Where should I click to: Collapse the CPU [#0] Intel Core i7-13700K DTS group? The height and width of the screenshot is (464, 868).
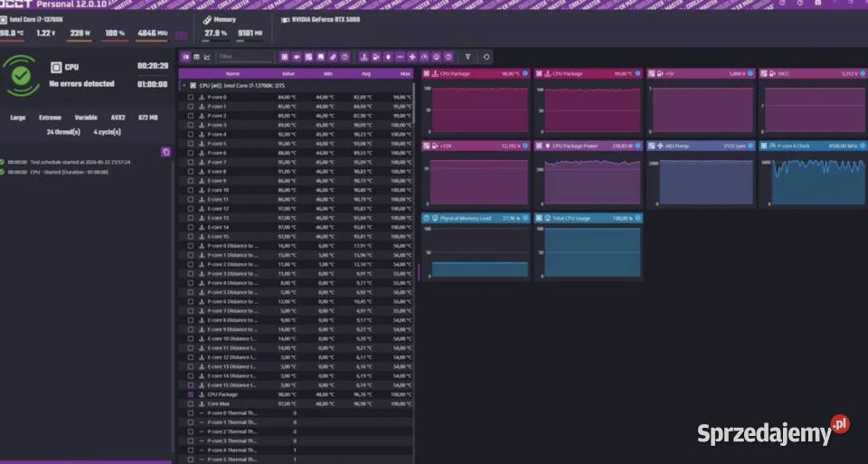point(184,86)
